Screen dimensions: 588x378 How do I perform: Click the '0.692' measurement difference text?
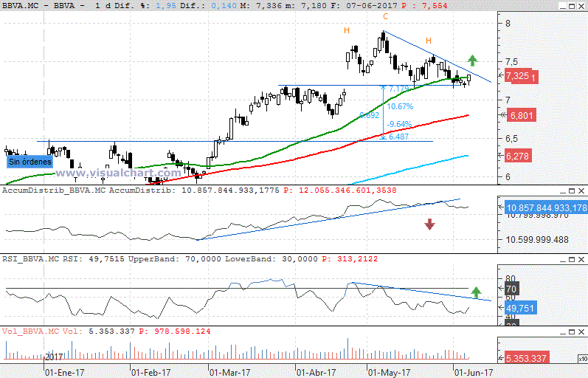(370, 115)
